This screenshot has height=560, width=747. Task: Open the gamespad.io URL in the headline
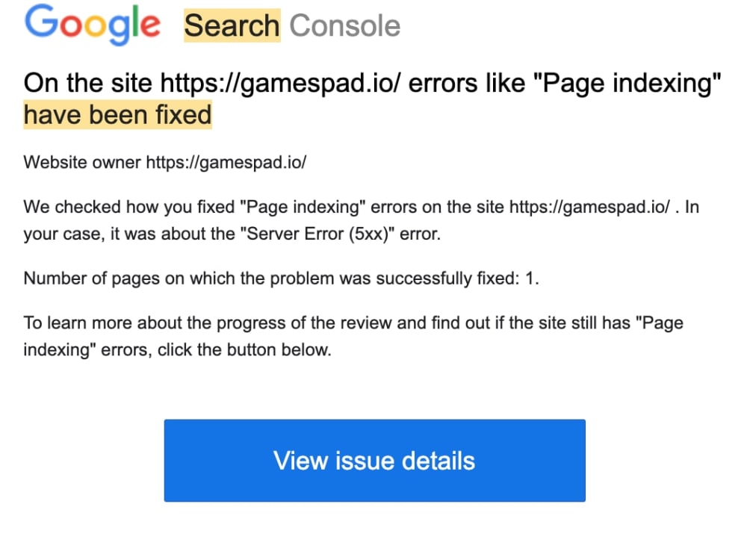point(281,84)
